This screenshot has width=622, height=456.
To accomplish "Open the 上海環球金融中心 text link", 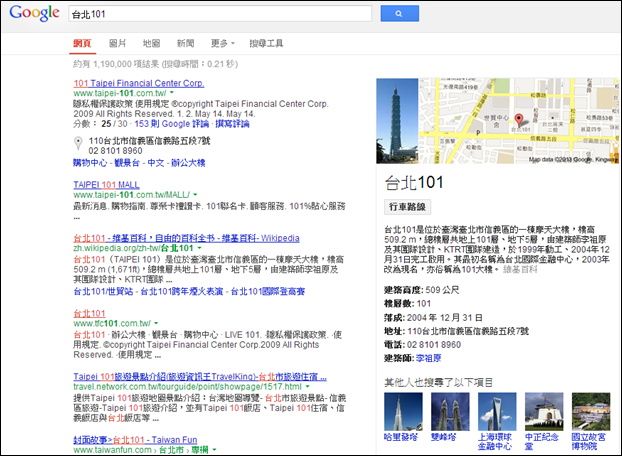I will click(495, 442).
